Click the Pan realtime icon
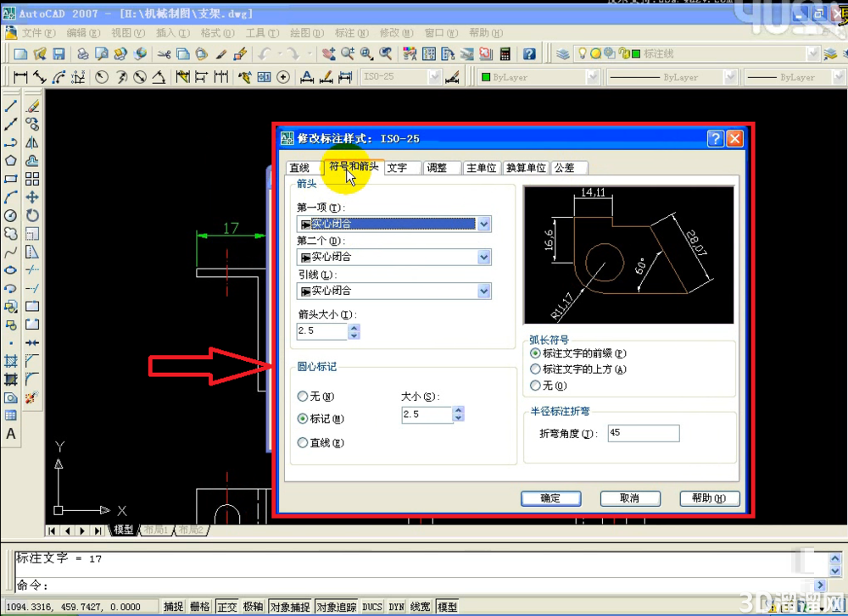 click(x=329, y=53)
